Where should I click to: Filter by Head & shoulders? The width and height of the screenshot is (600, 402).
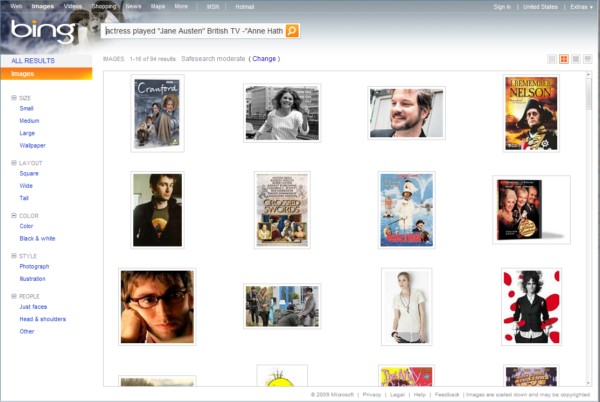click(x=42, y=319)
